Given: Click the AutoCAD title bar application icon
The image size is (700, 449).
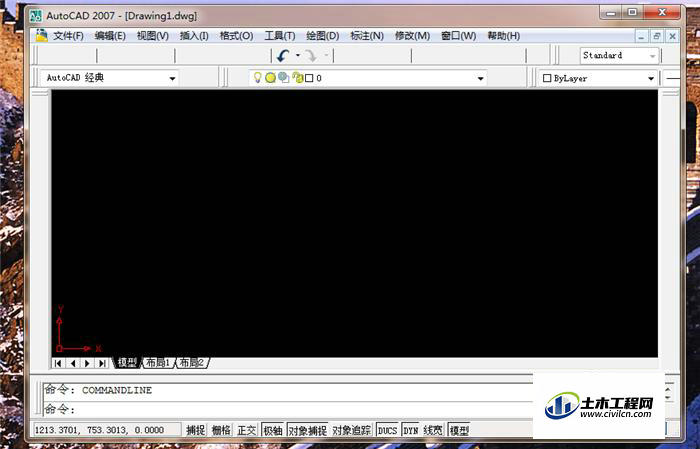Looking at the screenshot, I should [36, 16].
